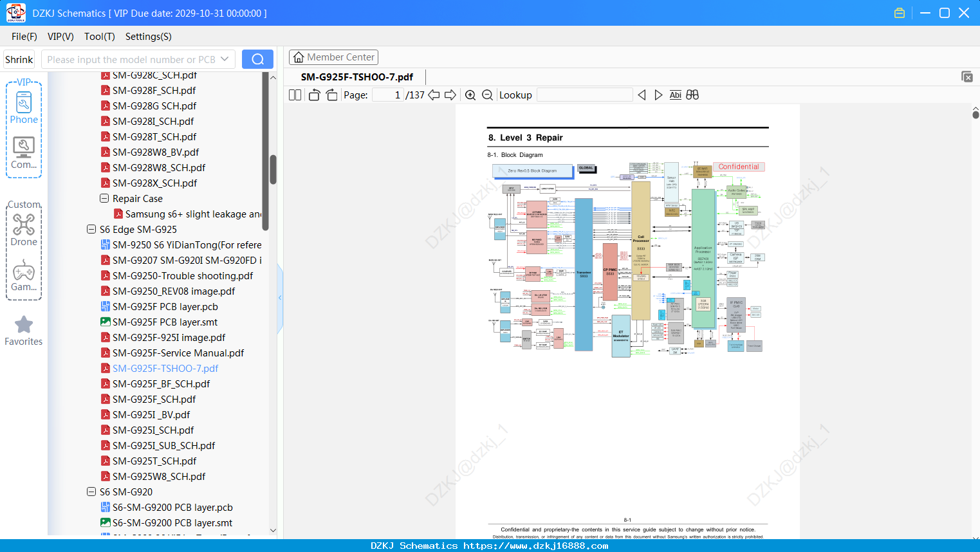Collapse the S6 Edge SM-G925 folder
The image size is (980, 552).
[x=91, y=230]
